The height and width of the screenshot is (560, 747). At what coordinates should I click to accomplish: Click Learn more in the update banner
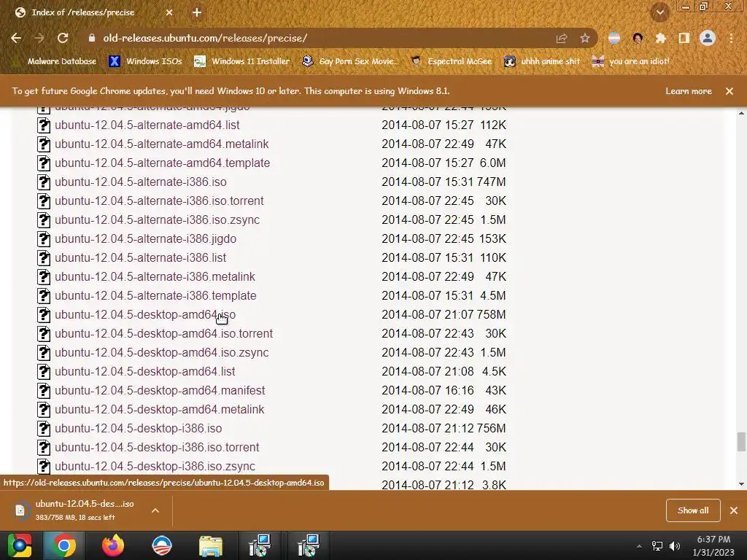(x=689, y=91)
